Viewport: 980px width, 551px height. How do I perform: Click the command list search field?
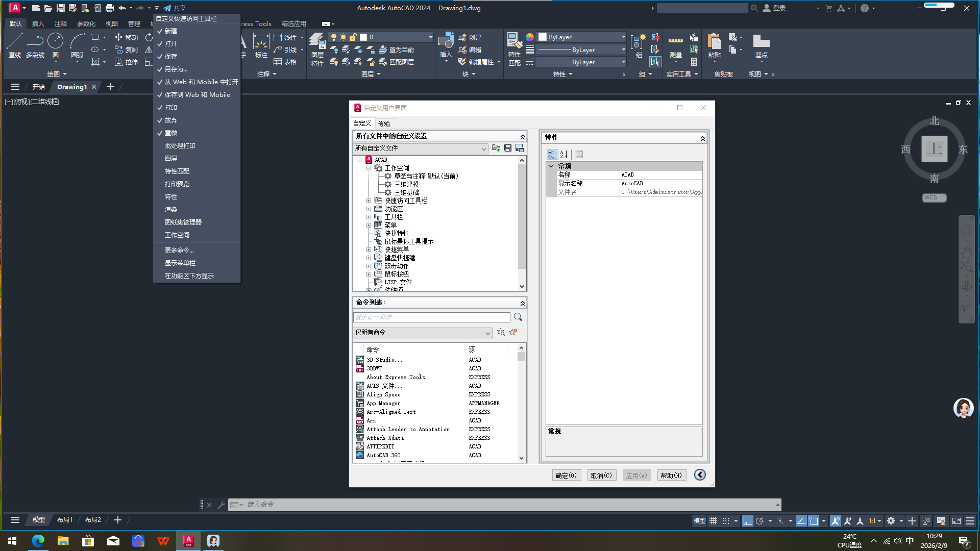tap(431, 317)
